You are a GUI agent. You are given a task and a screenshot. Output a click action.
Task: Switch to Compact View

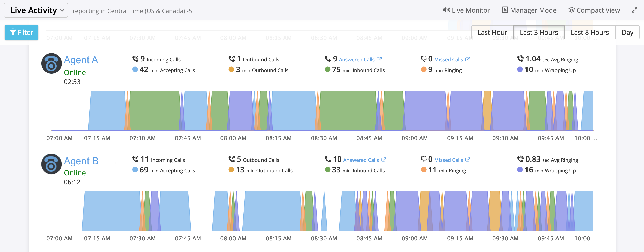[x=594, y=10]
